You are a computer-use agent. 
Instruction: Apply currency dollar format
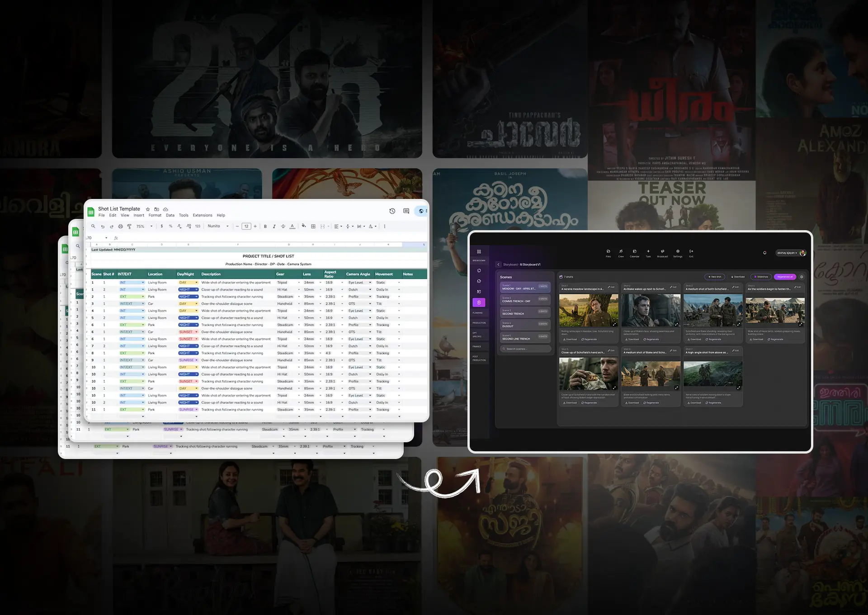[x=161, y=226]
